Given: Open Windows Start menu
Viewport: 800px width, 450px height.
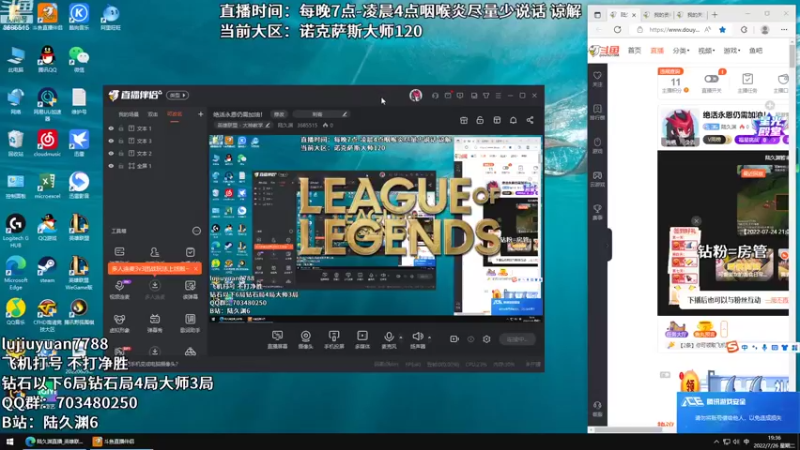Looking at the screenshot, I should pos(9,441).
